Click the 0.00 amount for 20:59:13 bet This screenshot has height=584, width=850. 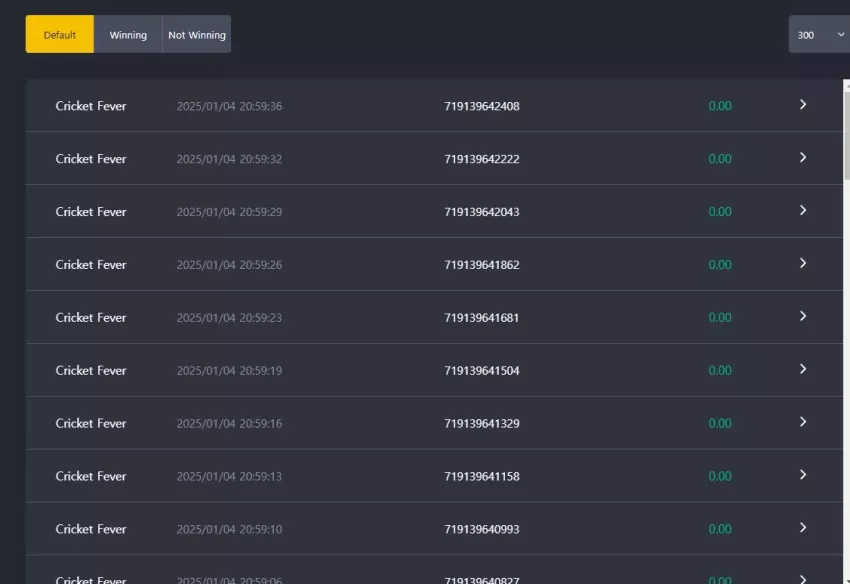(720, 476)
